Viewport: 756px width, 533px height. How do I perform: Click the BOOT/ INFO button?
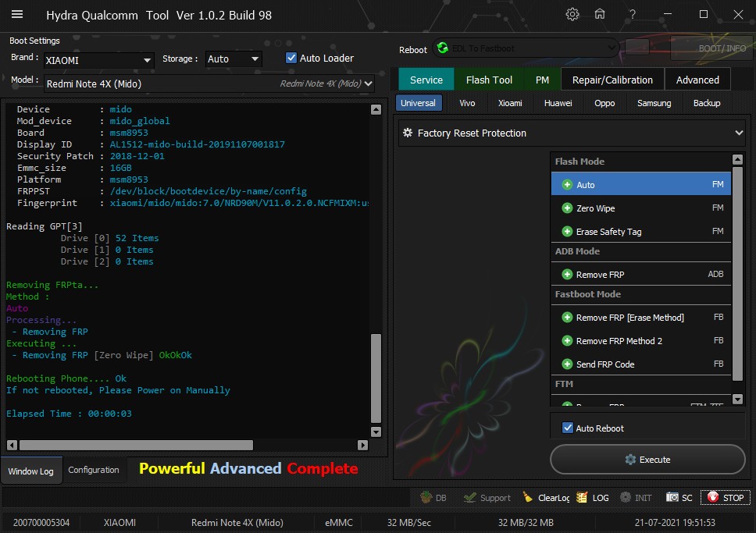pyautogui.click(x=712, y=48)
